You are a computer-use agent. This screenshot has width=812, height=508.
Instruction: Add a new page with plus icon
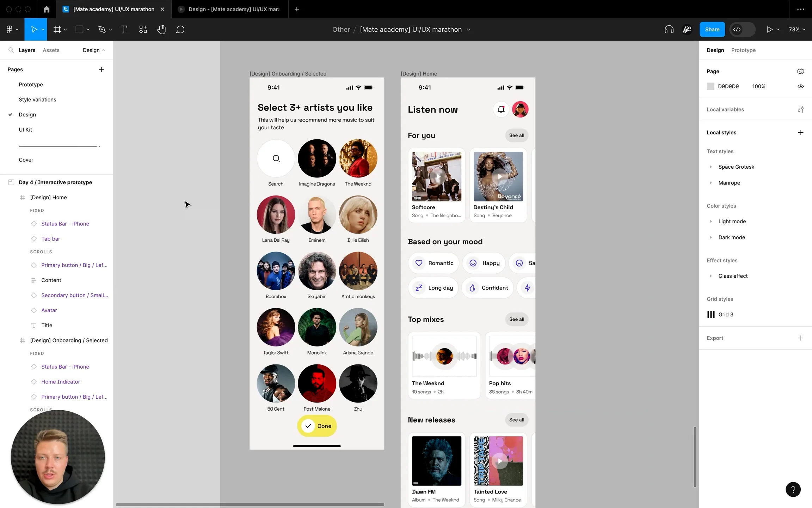coord(101,69)
